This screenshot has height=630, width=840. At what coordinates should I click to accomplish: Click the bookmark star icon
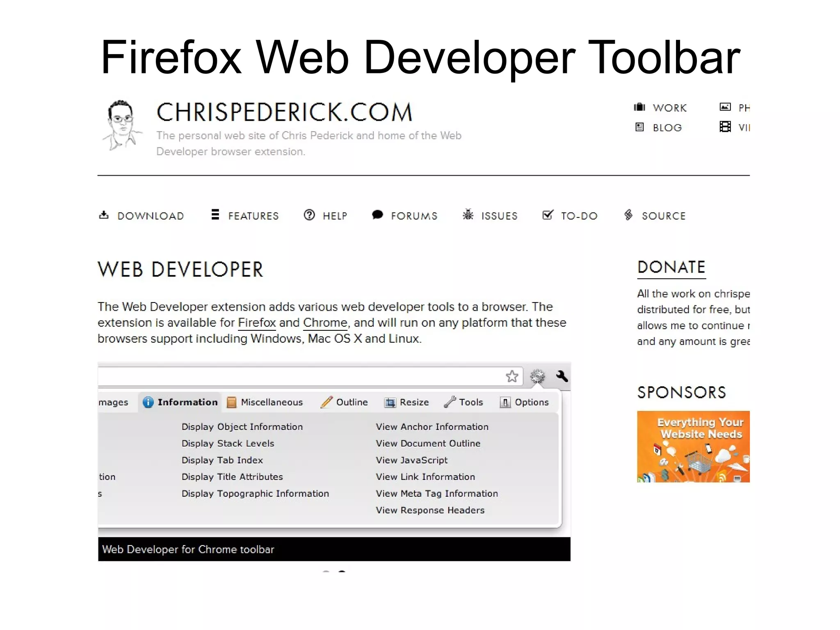coord(512,376)
